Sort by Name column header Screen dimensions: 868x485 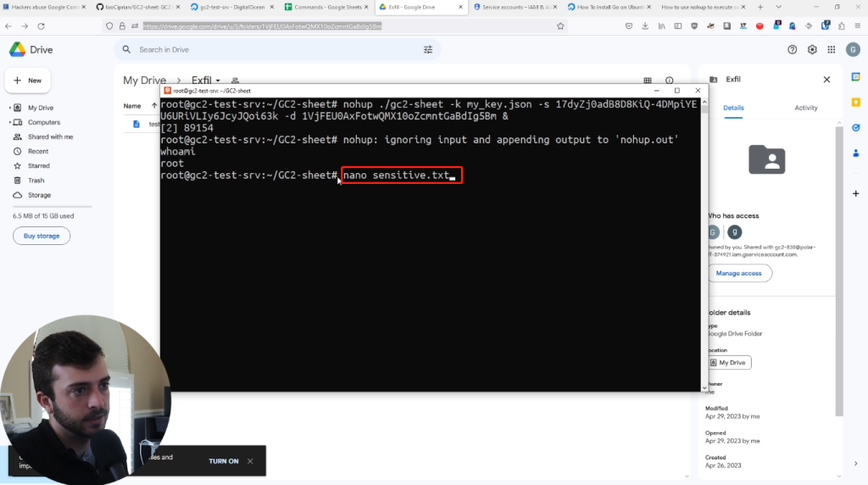tap(131, 106)
